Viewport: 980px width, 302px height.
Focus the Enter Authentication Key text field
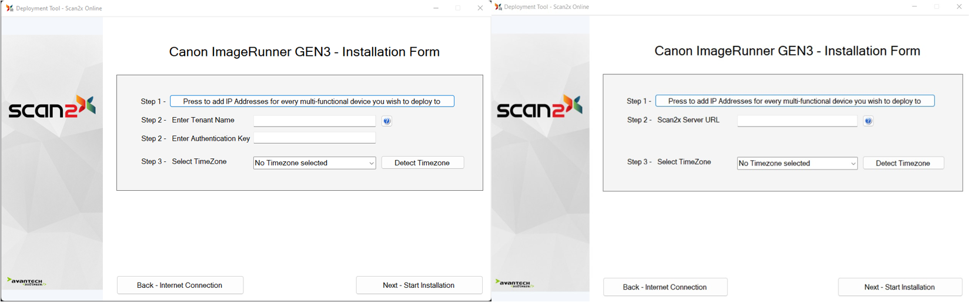(x=315, y=138)
